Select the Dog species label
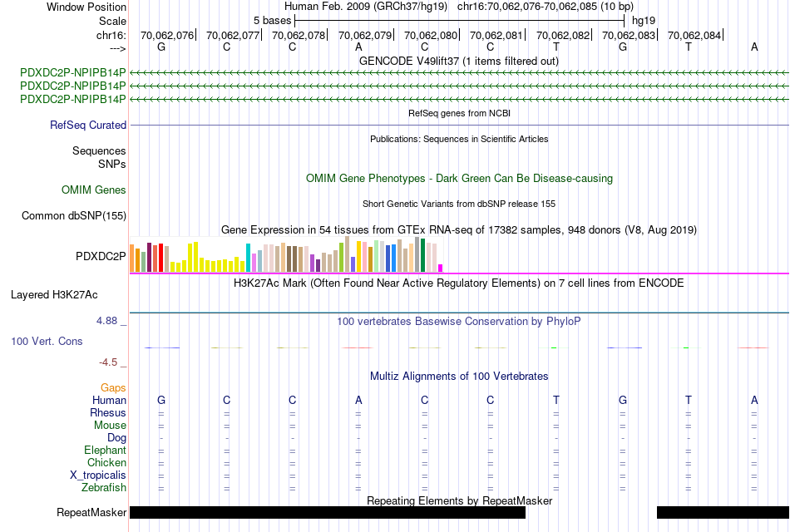This screenshot has width=790, height=532. click(116, 437)
